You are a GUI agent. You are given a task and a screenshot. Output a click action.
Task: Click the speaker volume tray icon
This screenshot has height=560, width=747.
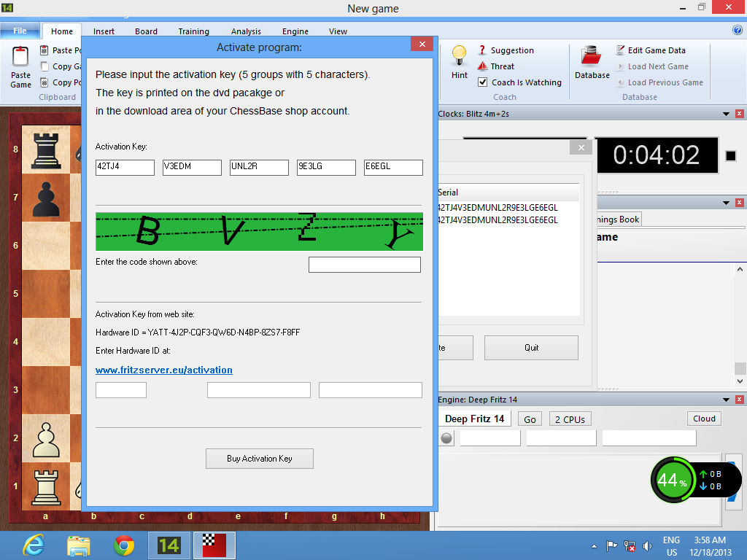pyautogui.click(x=648, y=546)
